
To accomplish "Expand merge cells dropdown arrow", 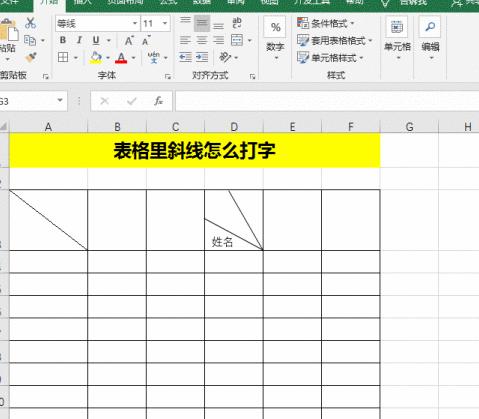I will tap(250, 41).
